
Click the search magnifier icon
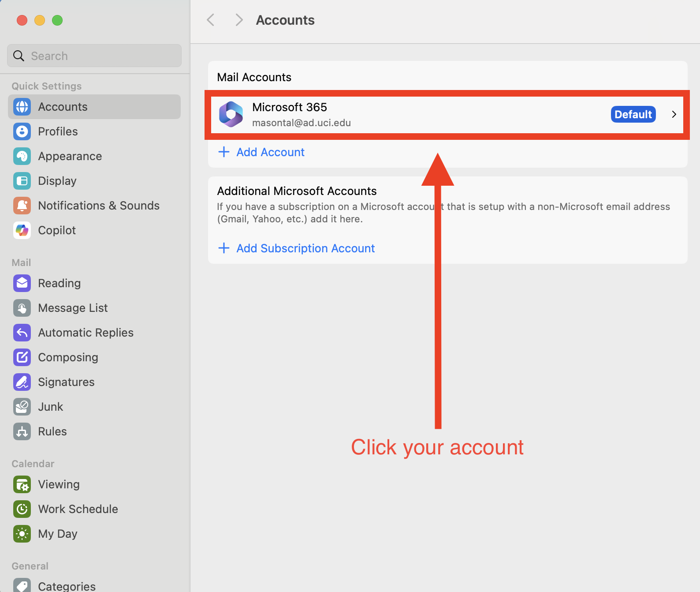(x=19, y=56)
